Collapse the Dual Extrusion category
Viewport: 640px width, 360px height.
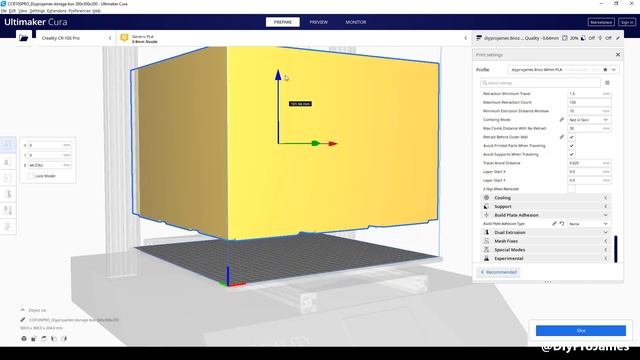pyautogui.click(x=546, y=232)
